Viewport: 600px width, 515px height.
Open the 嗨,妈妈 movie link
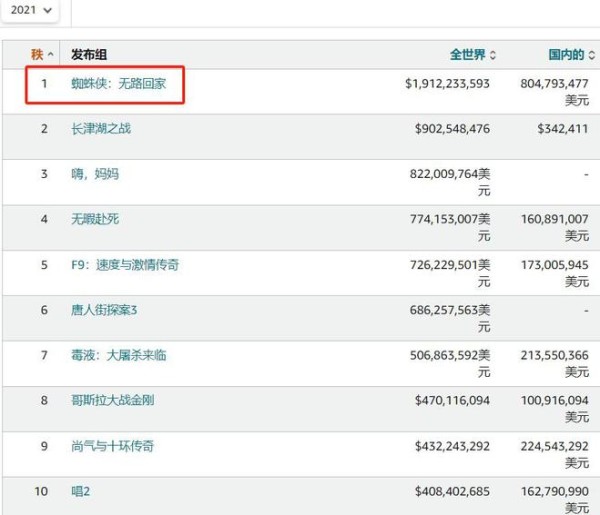tap(95, 174)
